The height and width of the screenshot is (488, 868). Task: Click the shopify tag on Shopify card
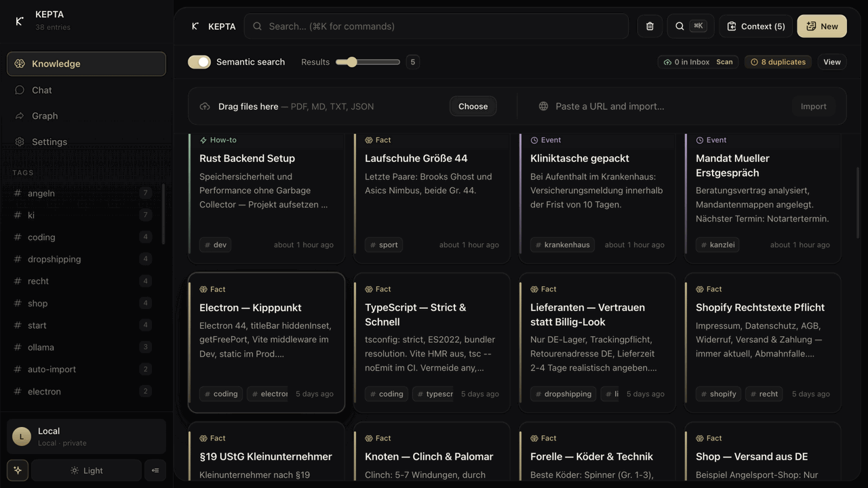718,394
